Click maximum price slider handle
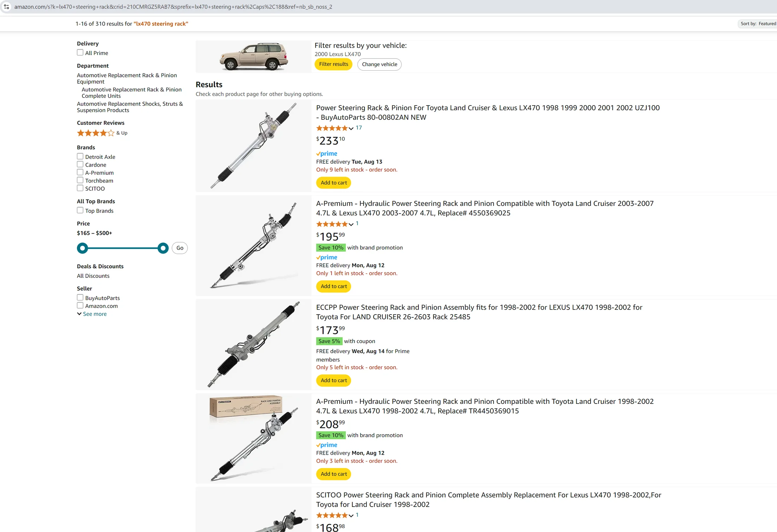The image size is (777, 532). [163, 248]
